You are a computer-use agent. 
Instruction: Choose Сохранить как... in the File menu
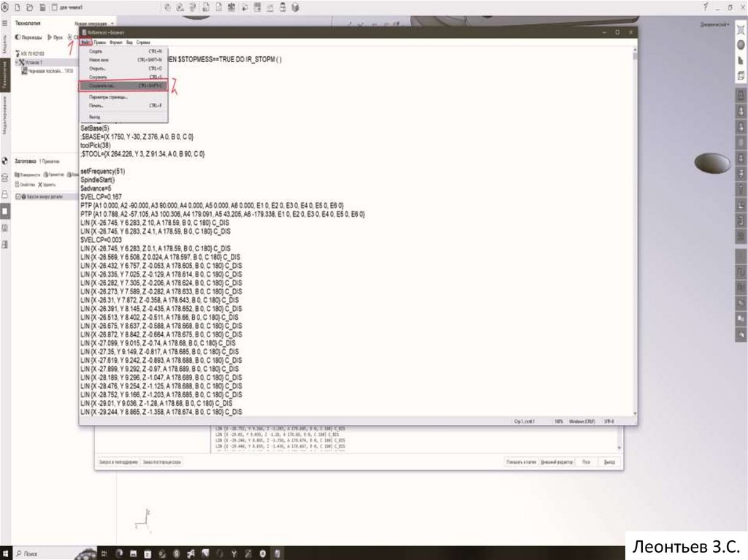(123, 86)
